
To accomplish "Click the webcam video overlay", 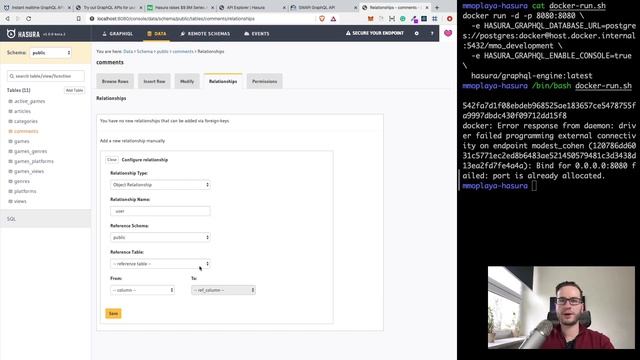I will point(561,307).
